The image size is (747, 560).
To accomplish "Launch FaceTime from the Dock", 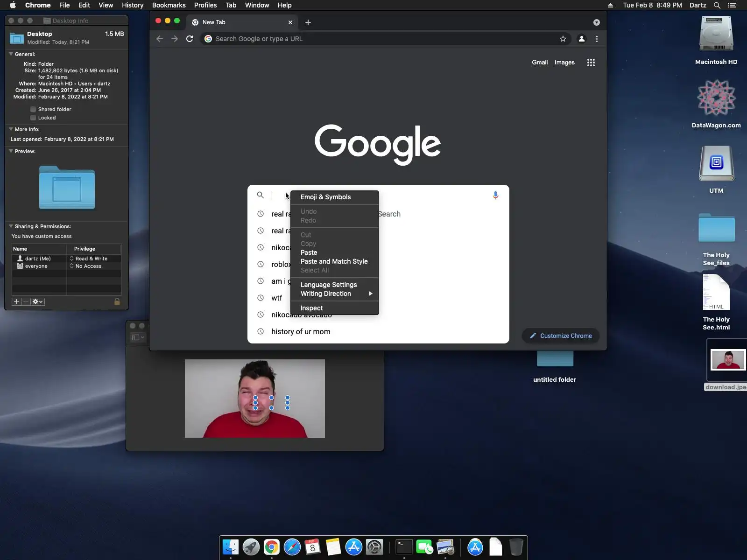I will pyautogui.click(x=424, y=547).
